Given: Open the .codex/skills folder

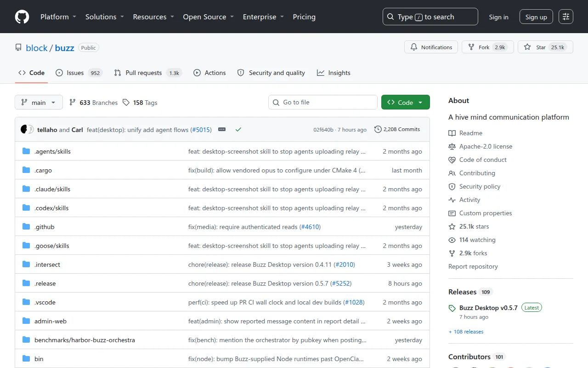Looking at the screenshot, I should click(51, 208).
